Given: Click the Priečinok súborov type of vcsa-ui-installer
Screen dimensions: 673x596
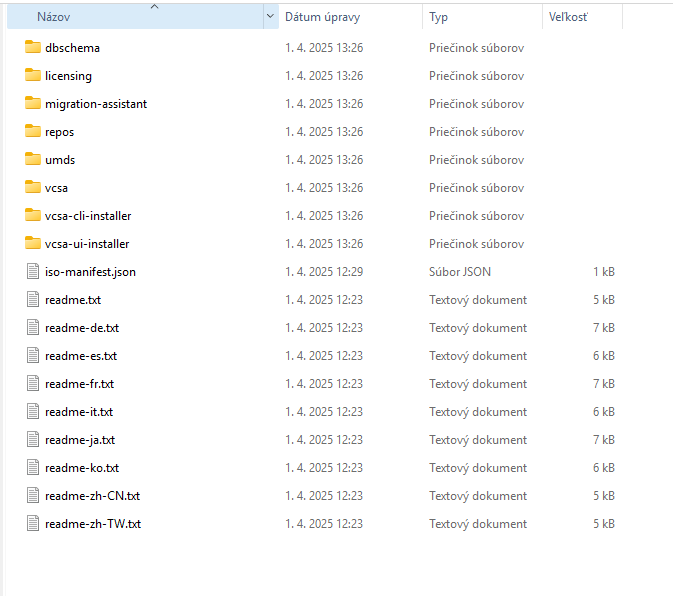Looking at the screenshot, I should 476,244.
